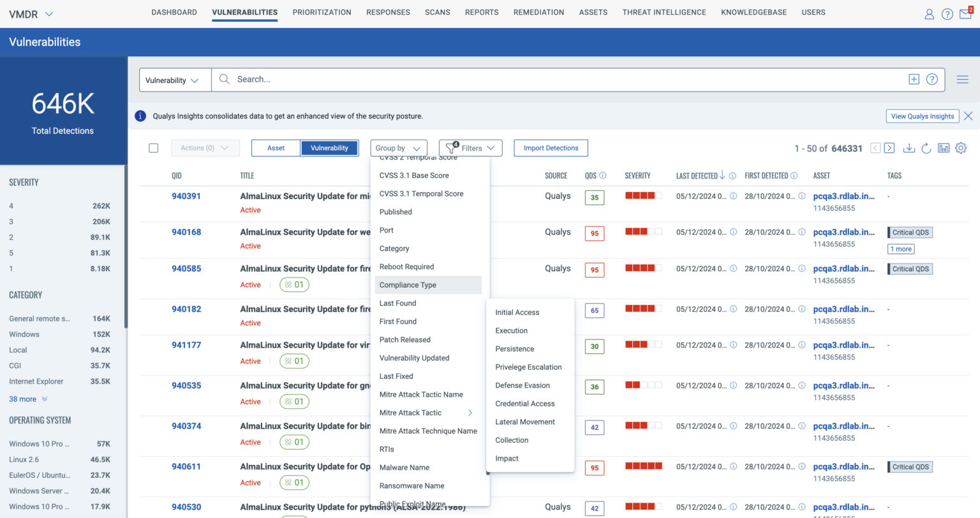Click the notifications icon with red badge
This screenshot has height=518, width=980.
[x=965, y=13]
